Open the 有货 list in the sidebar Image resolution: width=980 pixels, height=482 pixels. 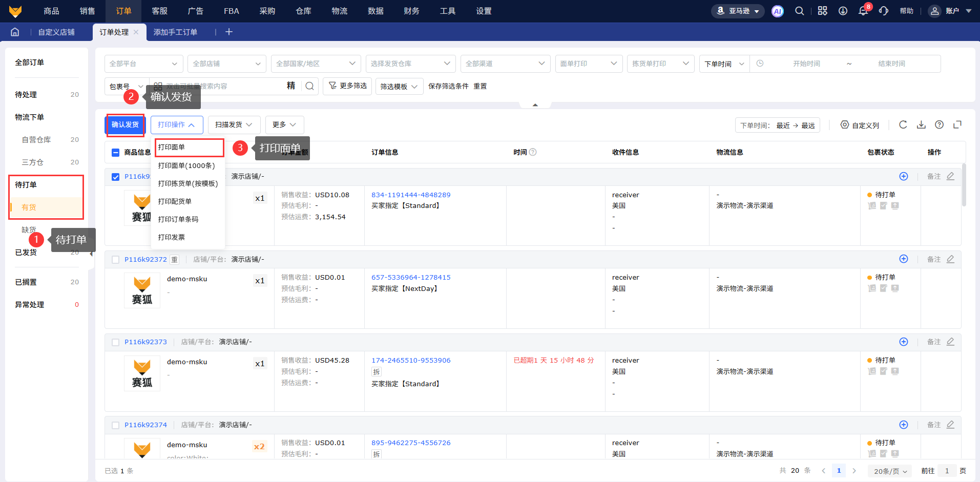click(x=29, y=207)
